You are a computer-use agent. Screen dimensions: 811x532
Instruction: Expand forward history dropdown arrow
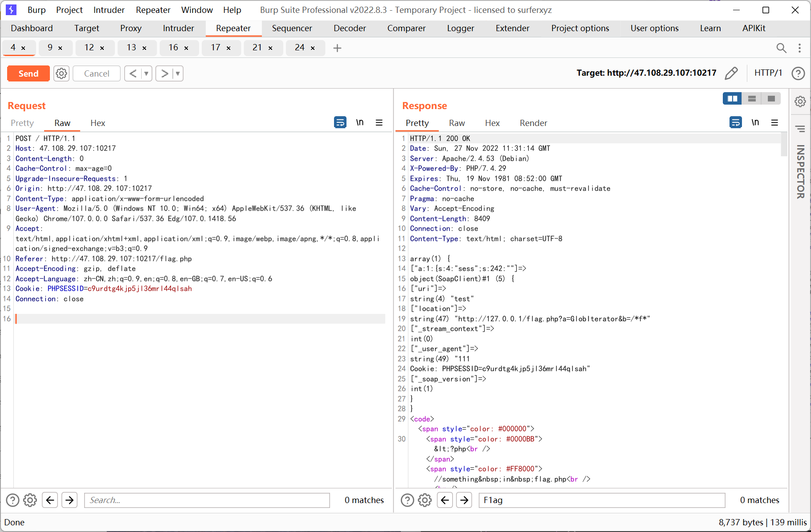click(x=178, y=73)
